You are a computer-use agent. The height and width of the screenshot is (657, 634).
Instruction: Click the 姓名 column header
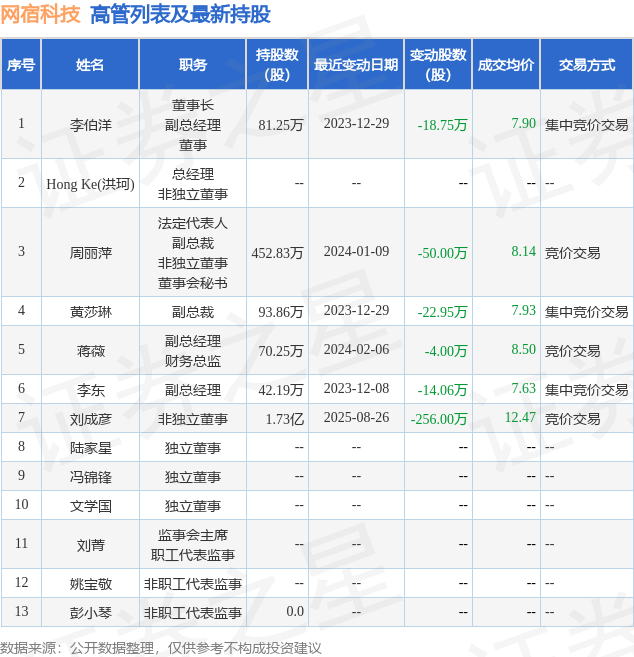90,65
